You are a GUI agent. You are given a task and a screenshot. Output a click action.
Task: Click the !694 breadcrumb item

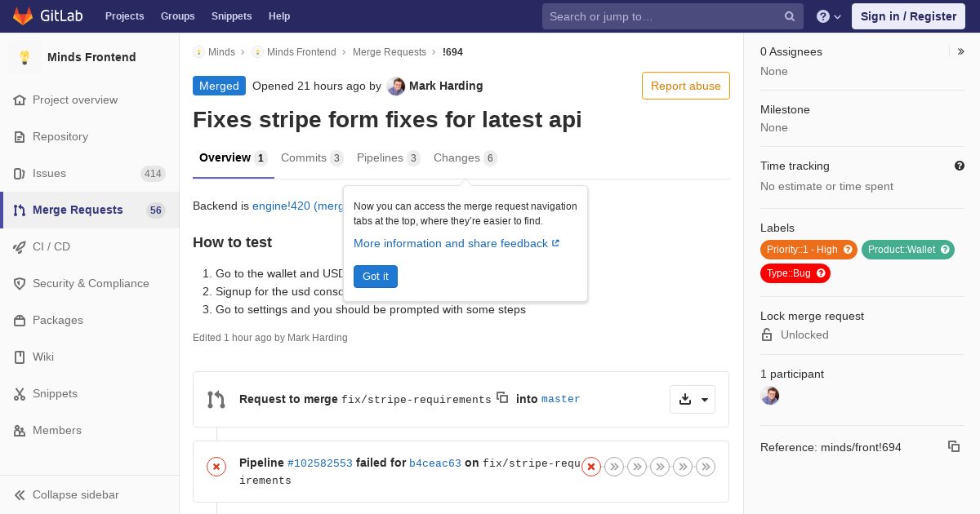coord(452,51)
